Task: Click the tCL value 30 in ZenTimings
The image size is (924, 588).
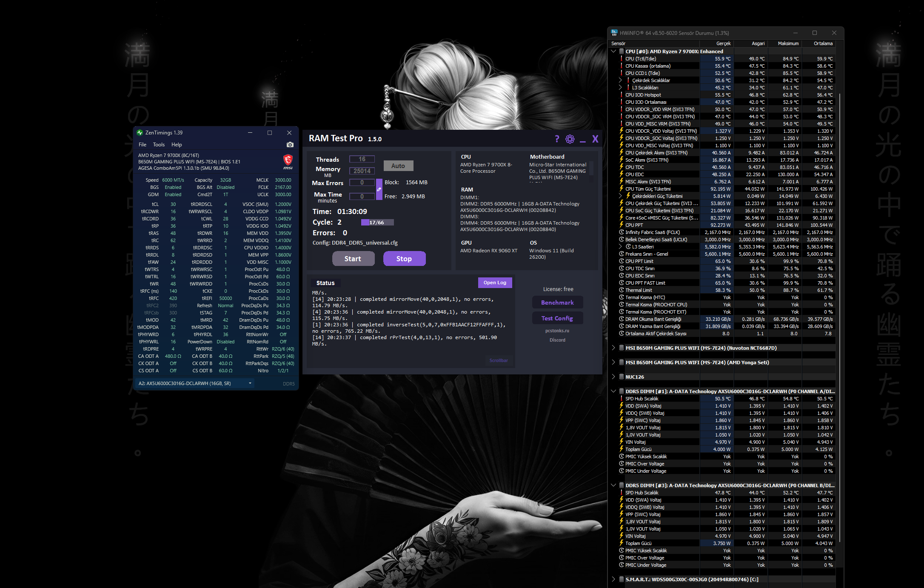Action: (x=173, y=204)
